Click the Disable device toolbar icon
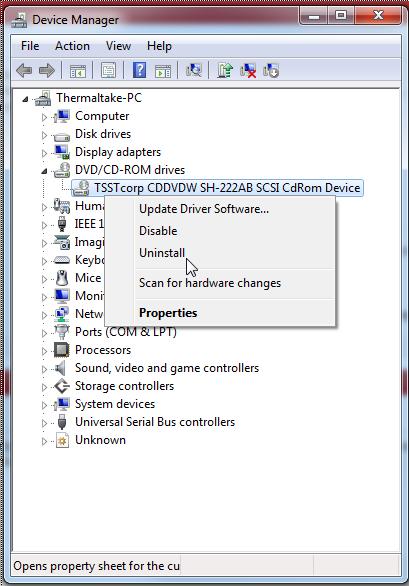Image resolution: width=409 pixels, height=586 pixels. click(x=271, y=70)
